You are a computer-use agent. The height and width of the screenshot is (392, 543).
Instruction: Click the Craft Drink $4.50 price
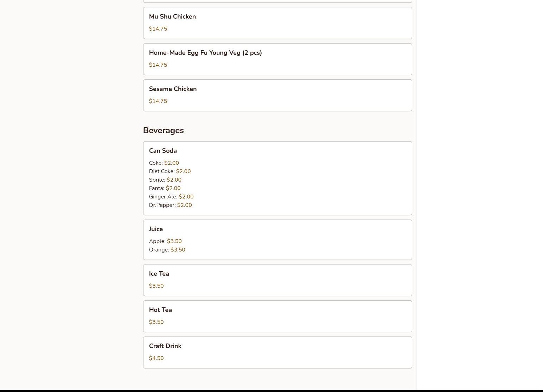pos(156,358)
